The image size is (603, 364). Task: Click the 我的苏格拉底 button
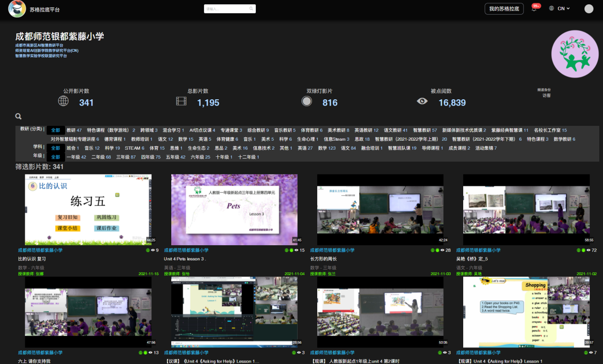tap(504, 9)
